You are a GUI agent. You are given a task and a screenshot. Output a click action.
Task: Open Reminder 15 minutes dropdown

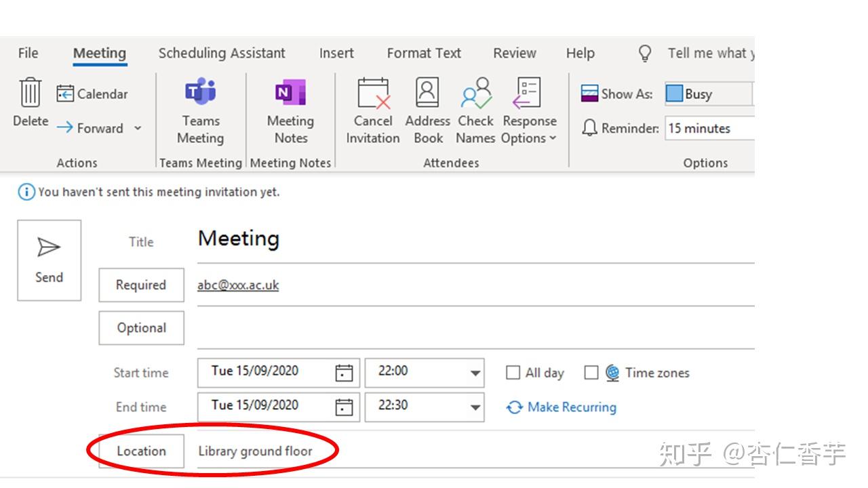pos(710,128)
